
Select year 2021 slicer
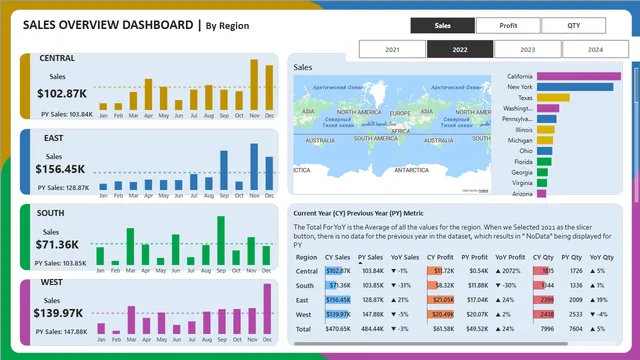[x=392, y=49]
